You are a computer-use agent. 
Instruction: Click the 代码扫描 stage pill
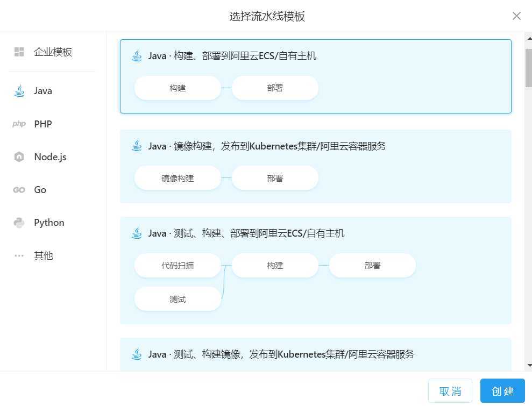click(178, 265)
